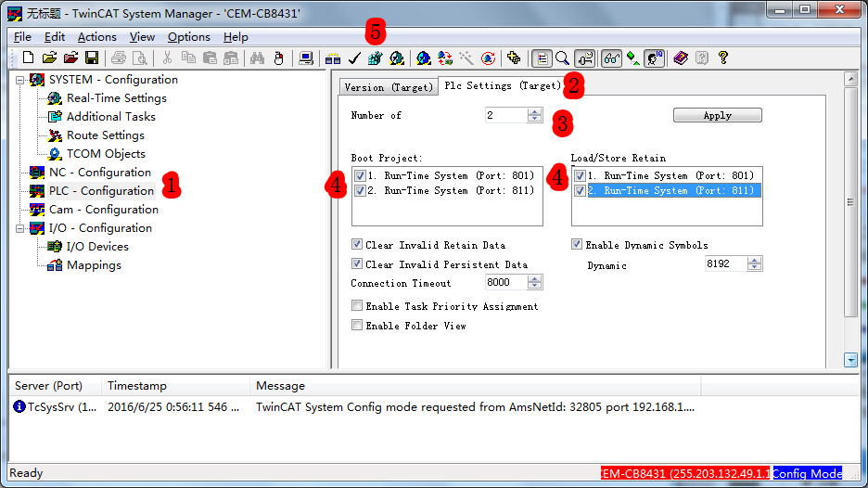Click the Number of run-time systems field
Viewport: 868px width, 488px height.
pos(504,115)
